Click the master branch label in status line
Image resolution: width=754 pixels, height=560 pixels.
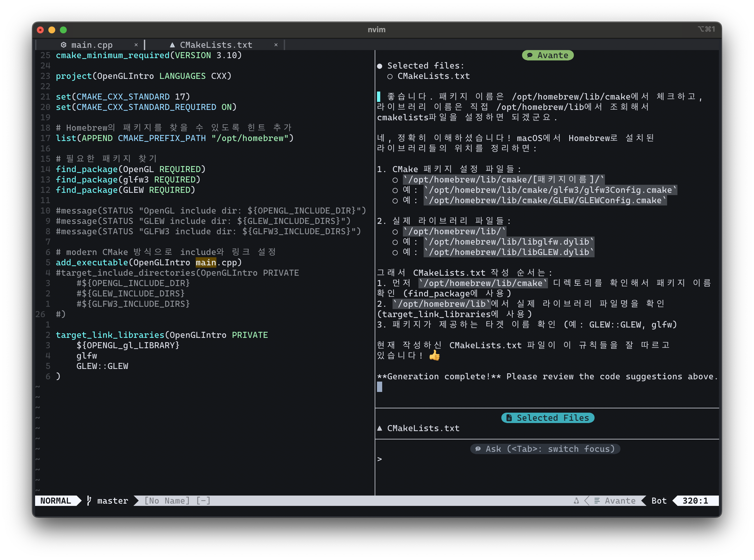click(113, 501)
